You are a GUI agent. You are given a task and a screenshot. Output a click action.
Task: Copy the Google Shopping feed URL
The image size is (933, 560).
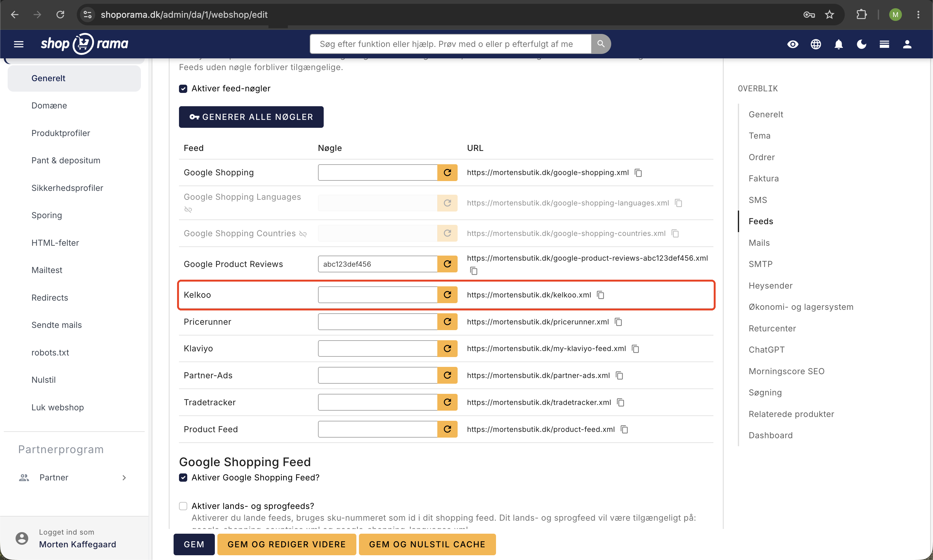pyautogui.click(x=638, y=173)
